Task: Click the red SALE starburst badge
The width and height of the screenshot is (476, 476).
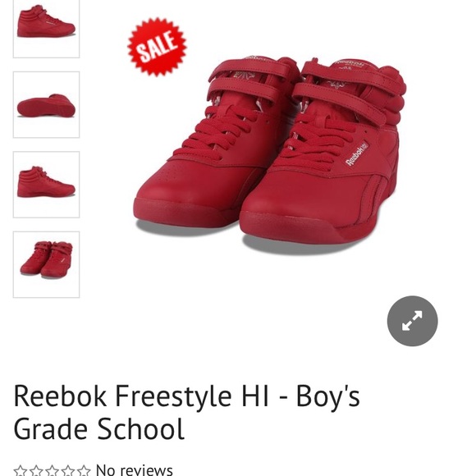Action: [157, 47]
